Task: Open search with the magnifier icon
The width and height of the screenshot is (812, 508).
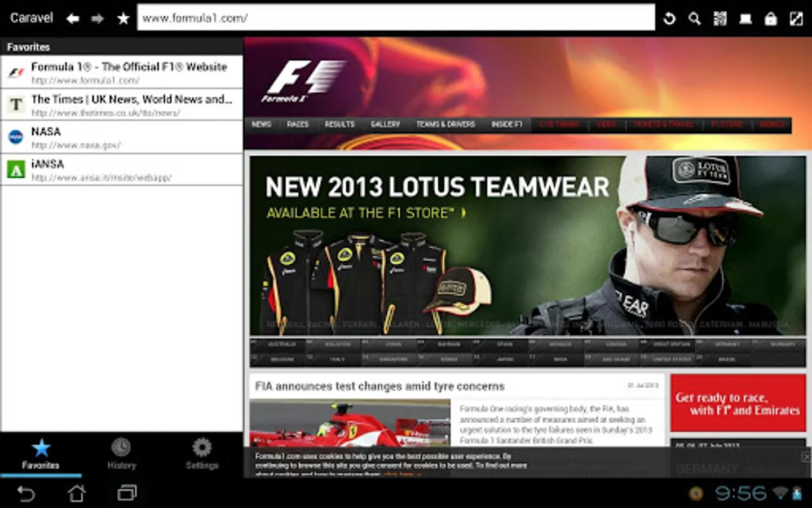Action: pyautogui.click(x=695, y=19)
